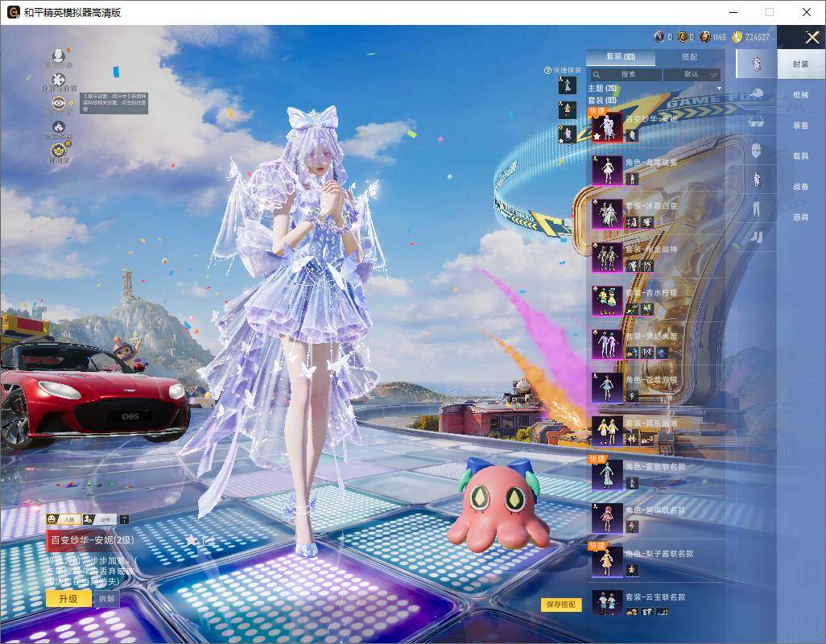
Task: Click the emote smiley 入场 tab
Action: [x=64, y=519]
